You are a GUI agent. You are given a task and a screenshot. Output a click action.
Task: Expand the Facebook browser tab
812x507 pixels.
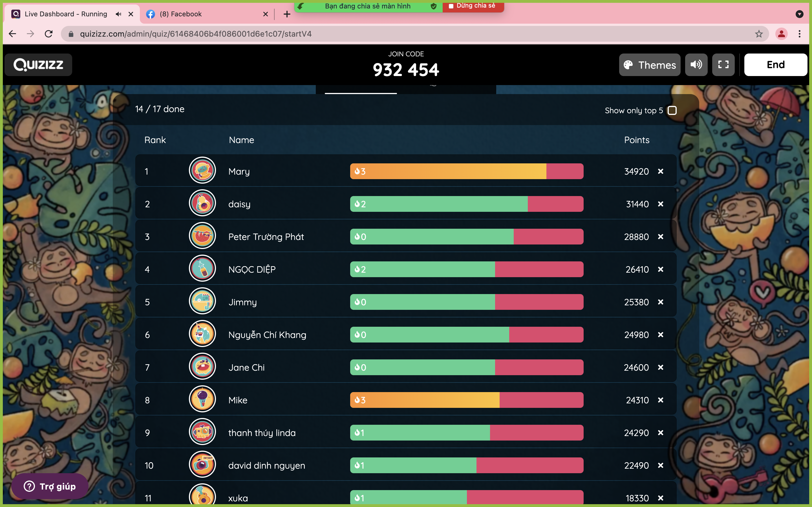click(x=207, y=14)
